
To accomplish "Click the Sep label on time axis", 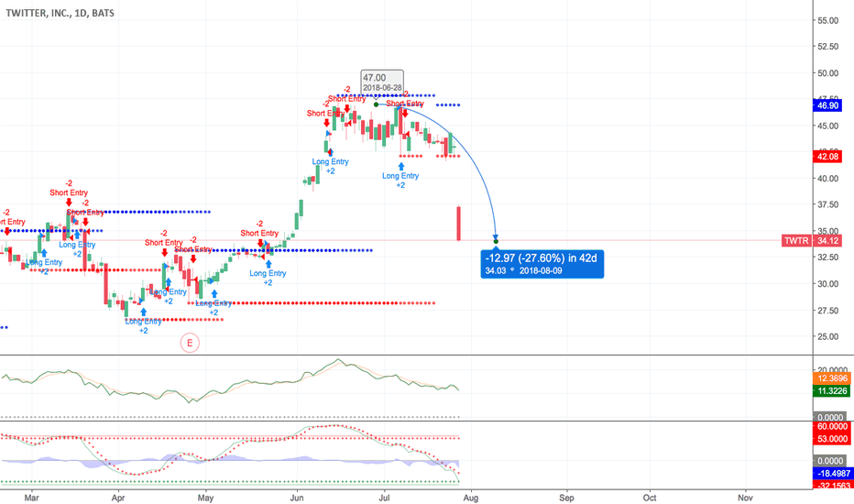I will click(x=566, y=498).
